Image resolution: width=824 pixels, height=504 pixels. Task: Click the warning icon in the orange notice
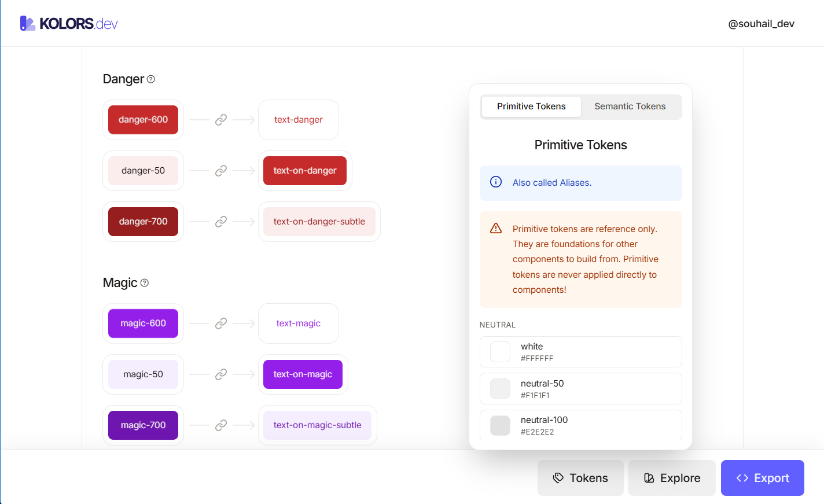pyautogui.click(x=496, y=228)
